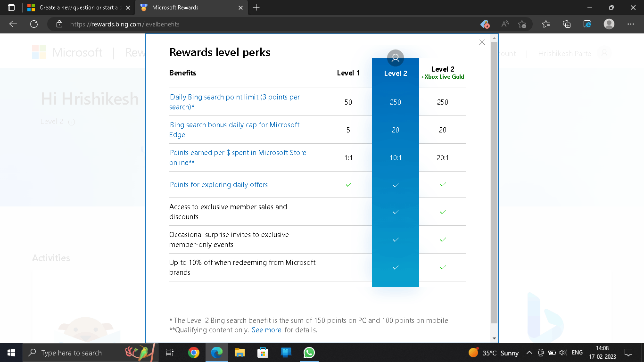This screenshot has width=644, height=362.
Task: Open Points earned per $ spent link
Action: coord(238,157)
